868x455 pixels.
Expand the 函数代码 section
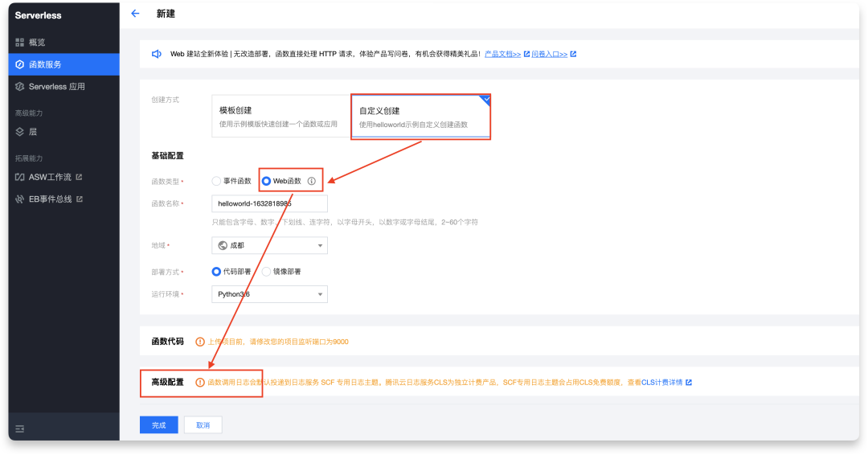(168, 342)
